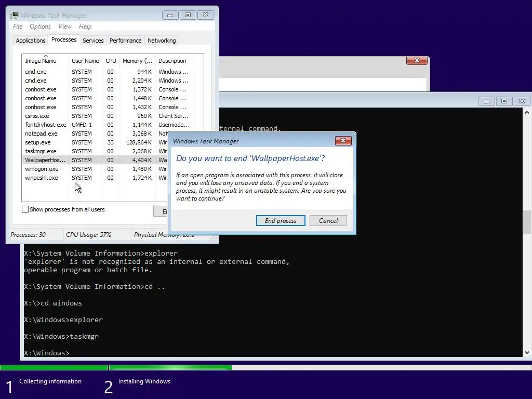Click the command prompt scroll down arrow
This screenshot has height=399, width=532.
(x=527, y=353)
